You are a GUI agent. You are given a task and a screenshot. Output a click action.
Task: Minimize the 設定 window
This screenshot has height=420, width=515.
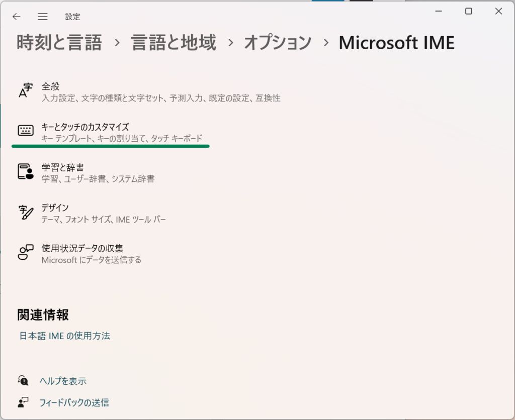(x=439, y=11)
